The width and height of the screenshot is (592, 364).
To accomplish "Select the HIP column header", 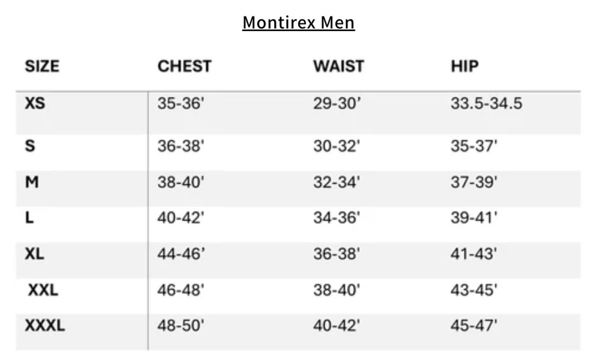I will coord(465,66).
